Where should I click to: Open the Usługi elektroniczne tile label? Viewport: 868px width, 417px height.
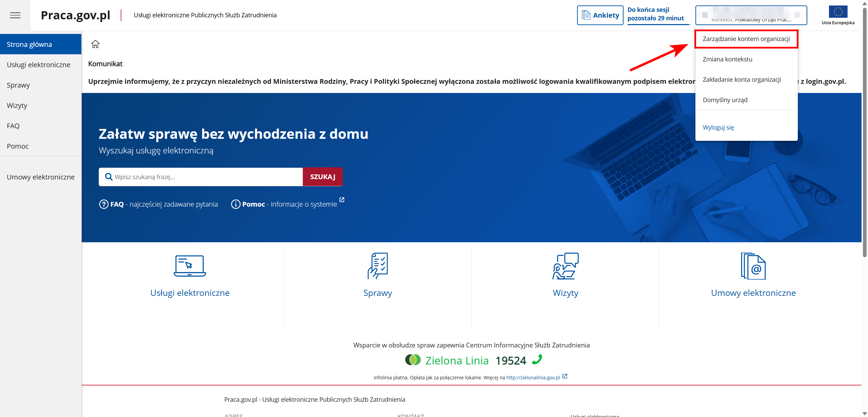tap(190, 293)
